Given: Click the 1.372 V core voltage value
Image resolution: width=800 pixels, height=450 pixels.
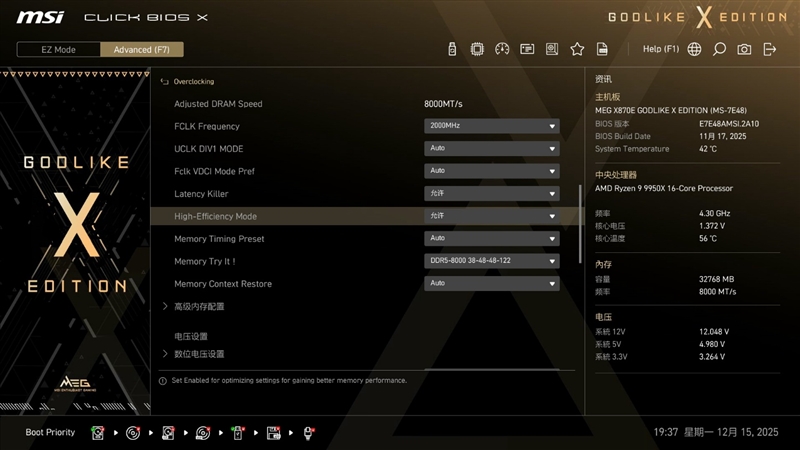Looking at the screenshot, I should [712, 226].
